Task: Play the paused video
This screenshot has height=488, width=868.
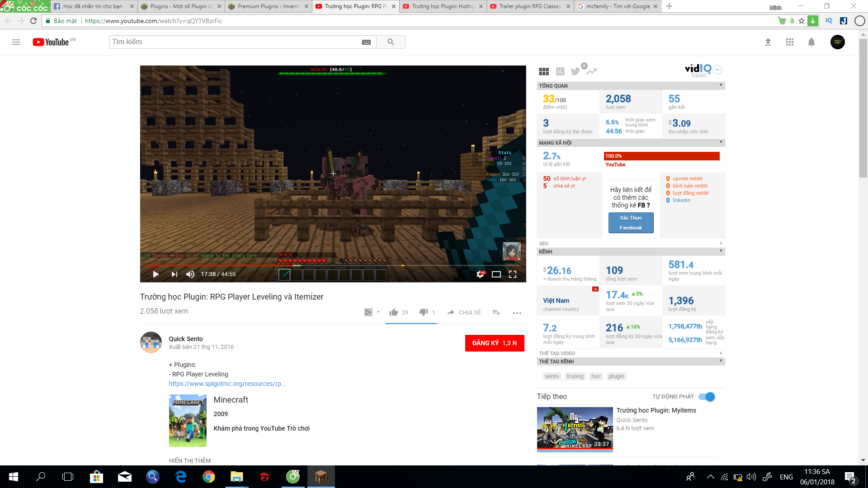Action: pyautogui.click(x=156, y=274)
